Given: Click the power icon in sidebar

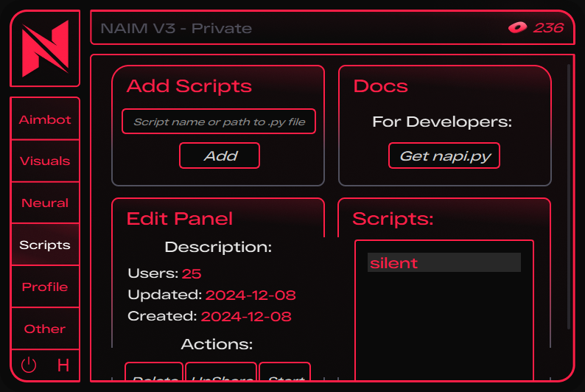Looking at the screenshot, I should point(29,365).
